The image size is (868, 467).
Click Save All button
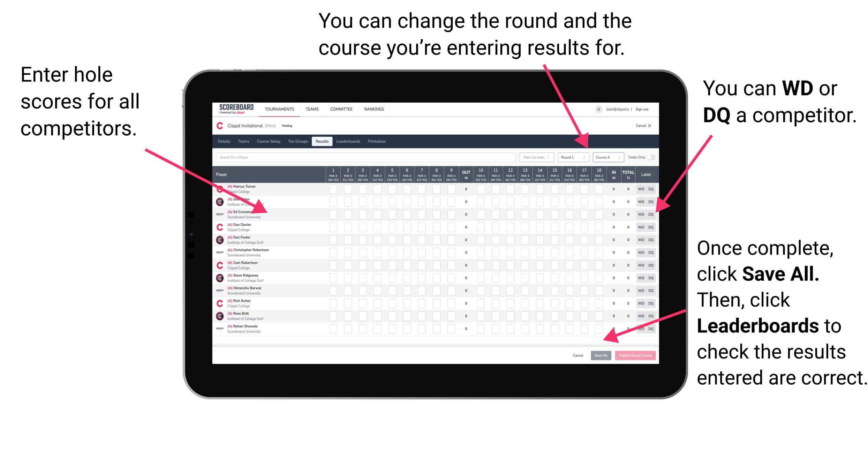click(x=600, y=355)
